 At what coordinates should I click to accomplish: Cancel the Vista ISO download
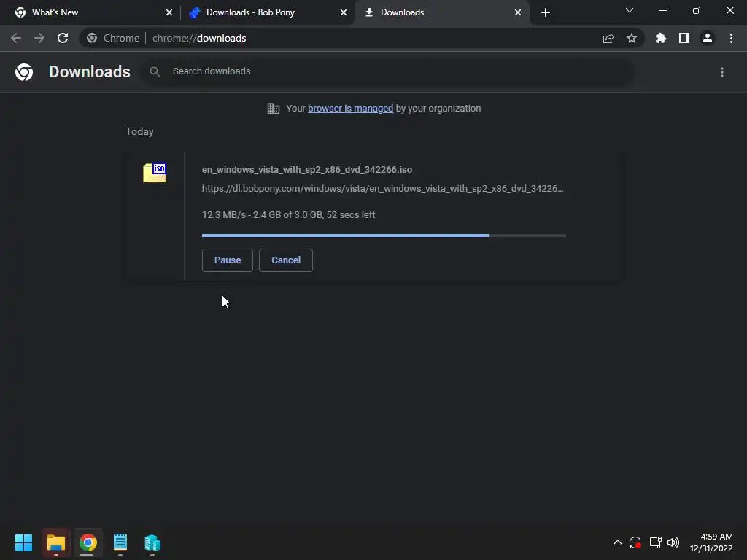click(286, 260)
